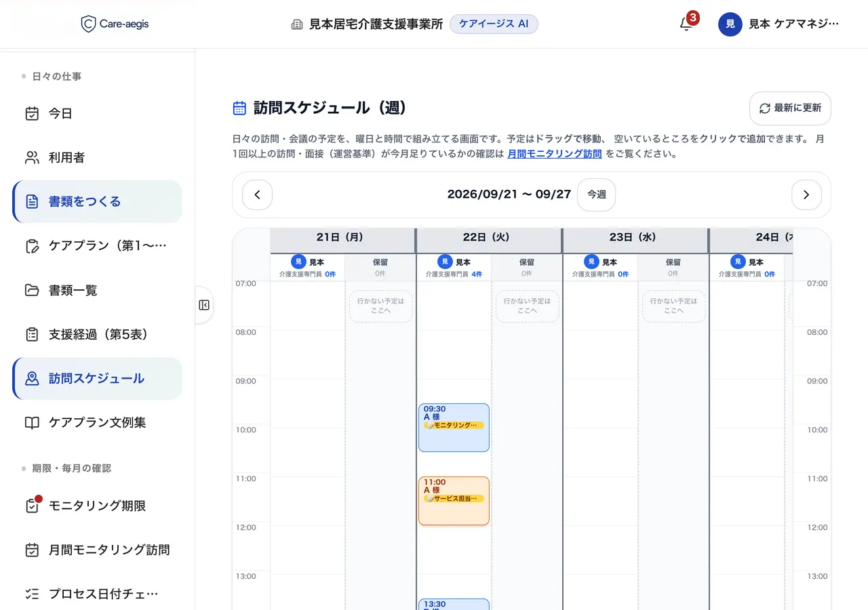Click the 書類一覧 folder icon

click(x=32, y=290)
